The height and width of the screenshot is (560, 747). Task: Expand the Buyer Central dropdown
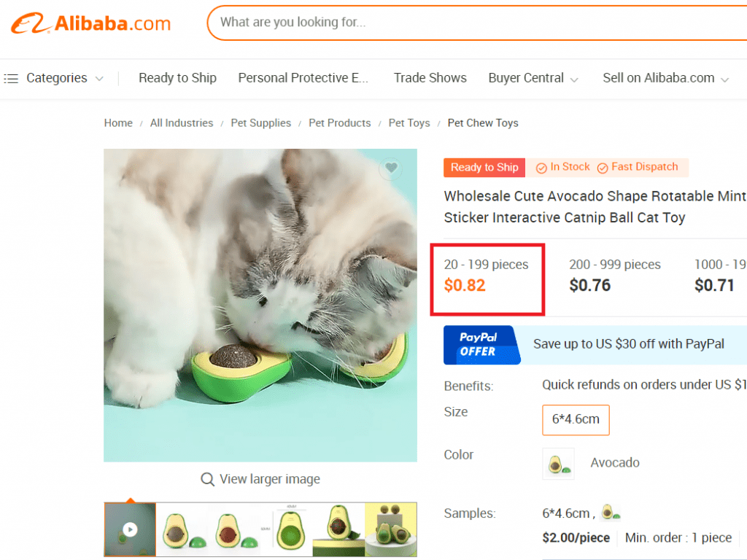point(574,79)
